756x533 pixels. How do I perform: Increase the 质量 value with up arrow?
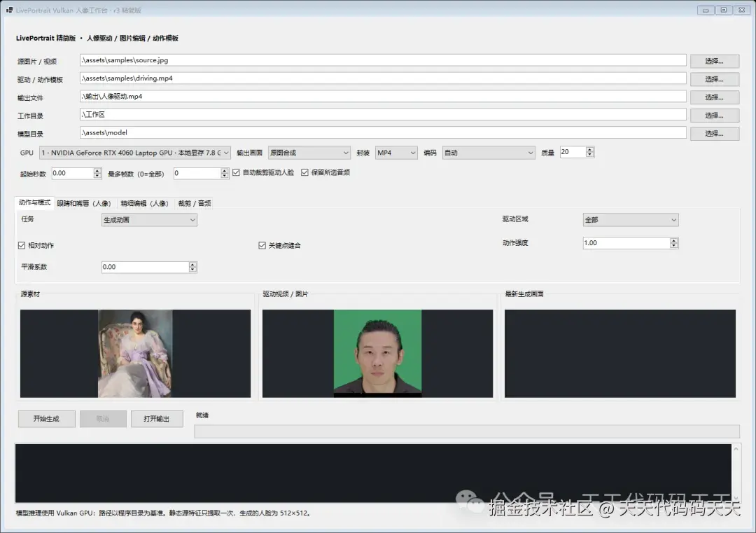589,150
